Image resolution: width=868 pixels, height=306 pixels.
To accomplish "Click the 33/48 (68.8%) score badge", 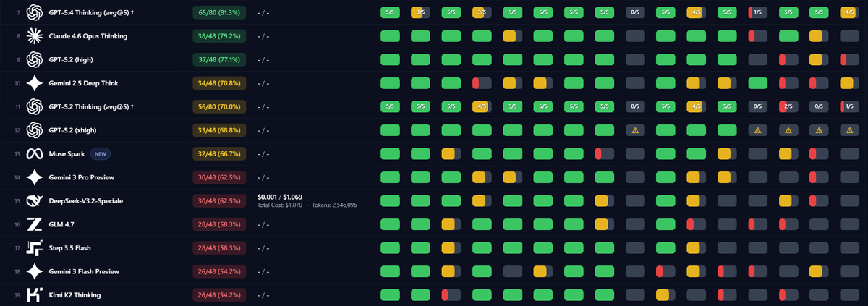I will [x=219, y=130].
